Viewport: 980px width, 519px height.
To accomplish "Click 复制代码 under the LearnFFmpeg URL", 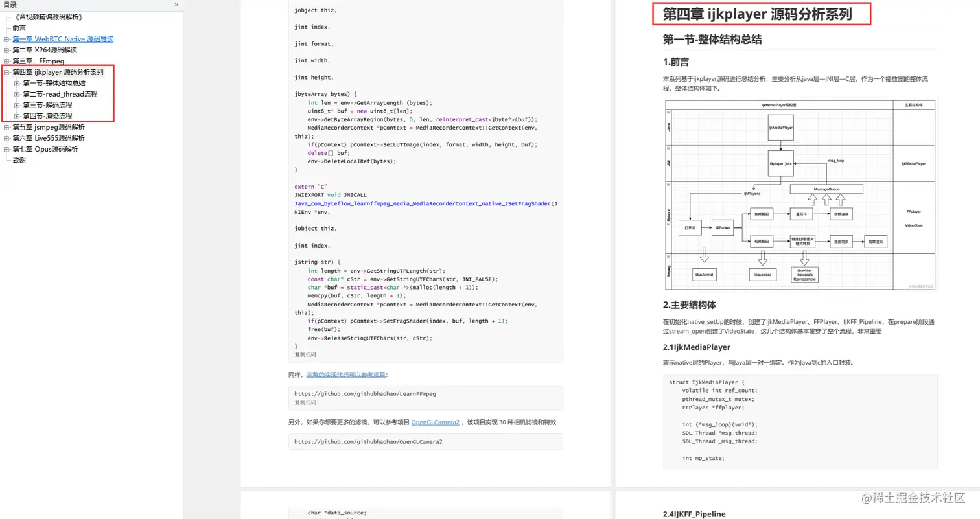I will point(305,402).
